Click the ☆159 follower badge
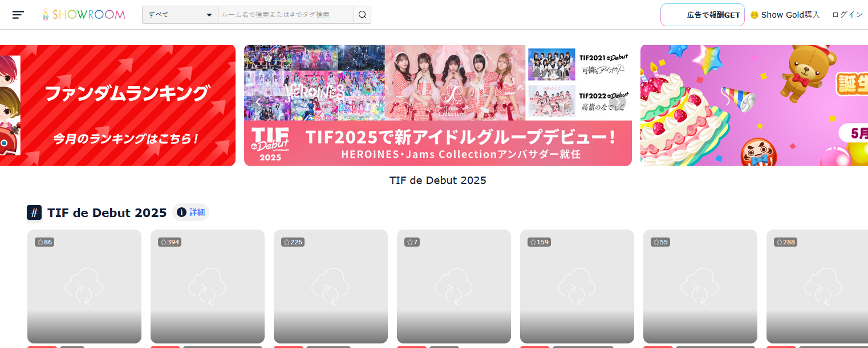This screenshot has width=868, height=348. (x=539, y=242)
